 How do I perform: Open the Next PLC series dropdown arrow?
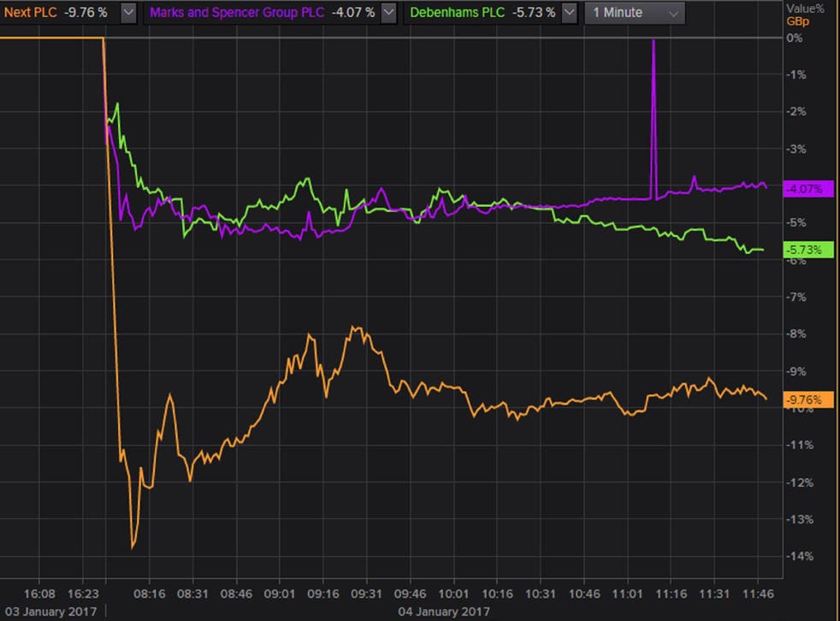(x=128, y=13)
